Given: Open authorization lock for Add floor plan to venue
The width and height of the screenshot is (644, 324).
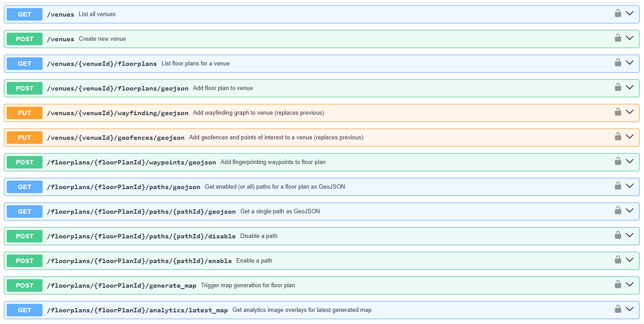Looking at the screenshot, I should click(x=618, y=87).
